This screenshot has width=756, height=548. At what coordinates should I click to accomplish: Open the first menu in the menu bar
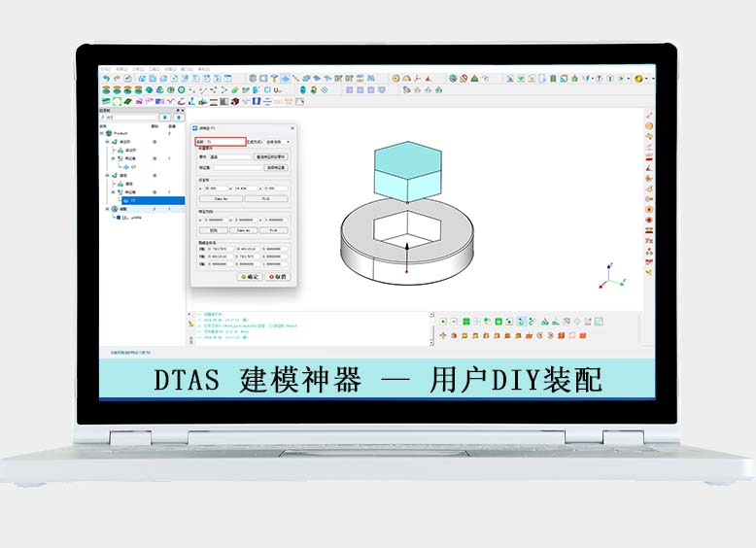tap(106, 69)
